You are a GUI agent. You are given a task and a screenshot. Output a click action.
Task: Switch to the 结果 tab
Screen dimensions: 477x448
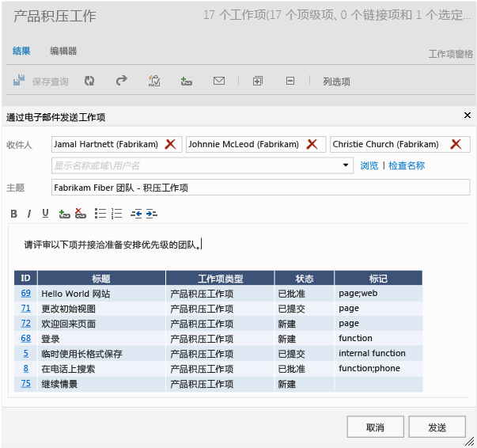click(21, 51)
